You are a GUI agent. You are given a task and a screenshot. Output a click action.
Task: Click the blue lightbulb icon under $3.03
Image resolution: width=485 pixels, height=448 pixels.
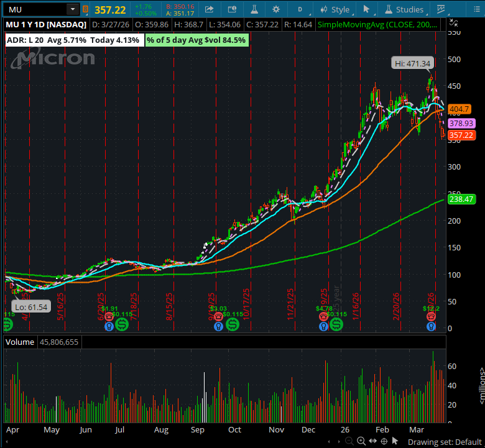(x=218, y=326)
